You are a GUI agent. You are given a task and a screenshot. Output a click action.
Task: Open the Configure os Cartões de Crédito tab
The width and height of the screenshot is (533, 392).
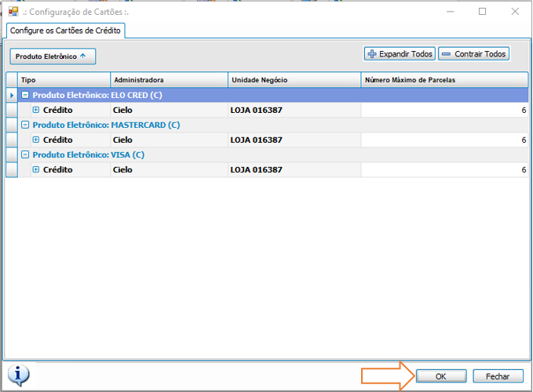65,31
